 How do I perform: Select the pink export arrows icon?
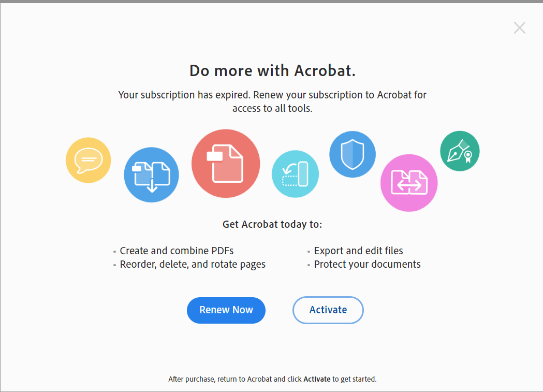point(409,182)
